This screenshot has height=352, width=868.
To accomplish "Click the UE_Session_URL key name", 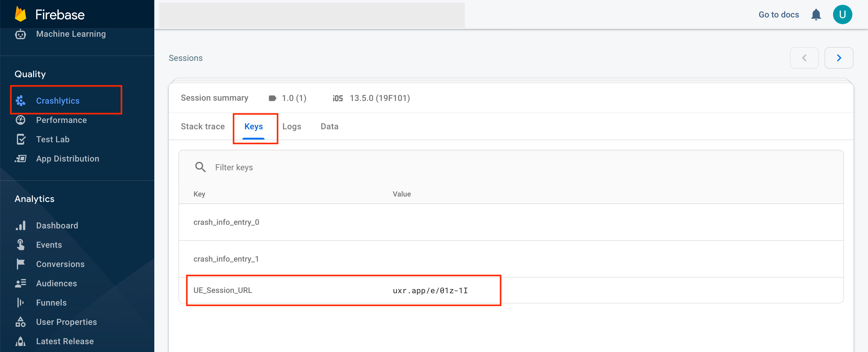I will click(222, 290).
